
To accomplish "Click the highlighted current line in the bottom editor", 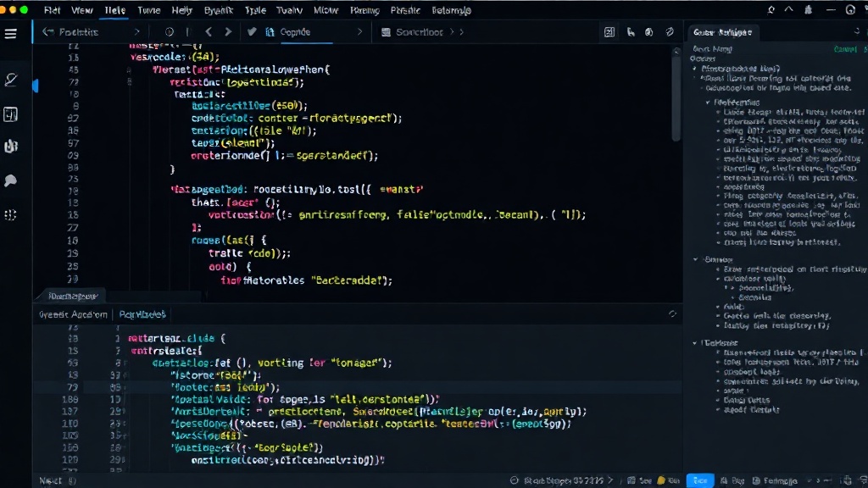I will (x=357, y=387).
